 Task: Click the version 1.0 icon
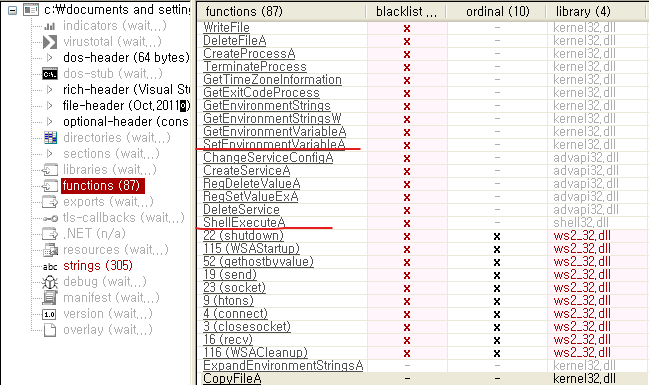[49, 315]
